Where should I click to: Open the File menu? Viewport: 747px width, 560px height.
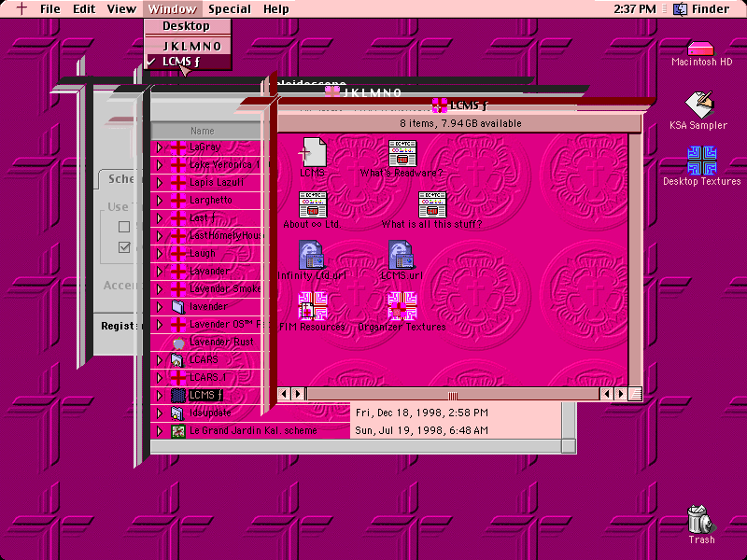(x=50, y=8)
